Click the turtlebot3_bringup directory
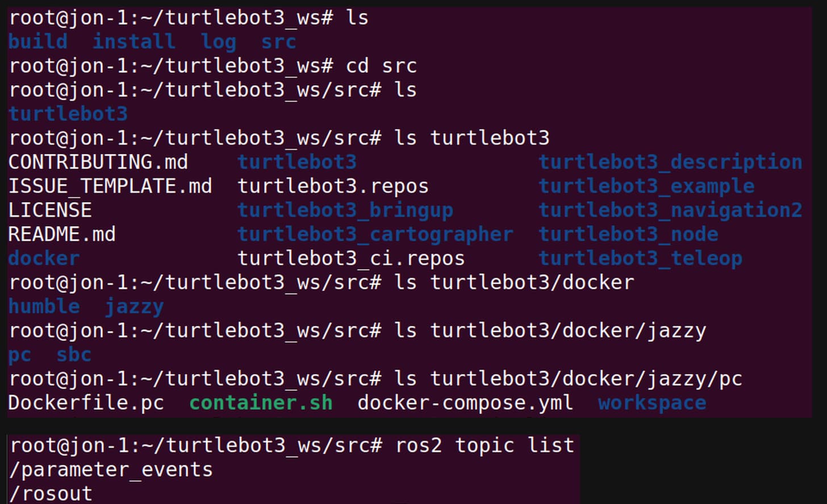Image resolution: width=827 pixels, height=504 pixels. 345,211
